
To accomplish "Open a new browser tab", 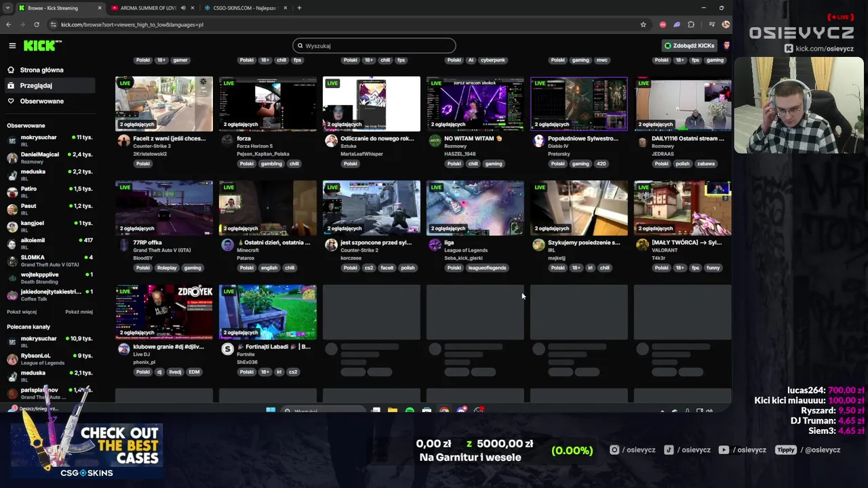I will coord(299,8).
